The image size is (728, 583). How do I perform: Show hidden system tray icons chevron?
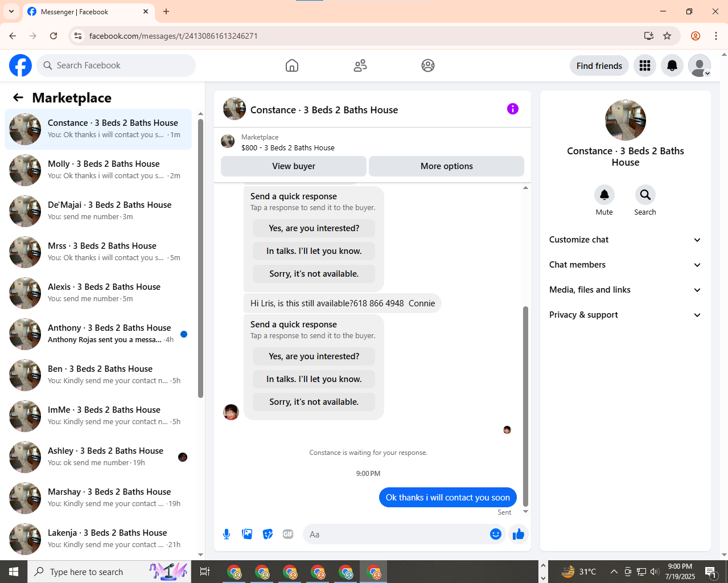click(614, 572)
